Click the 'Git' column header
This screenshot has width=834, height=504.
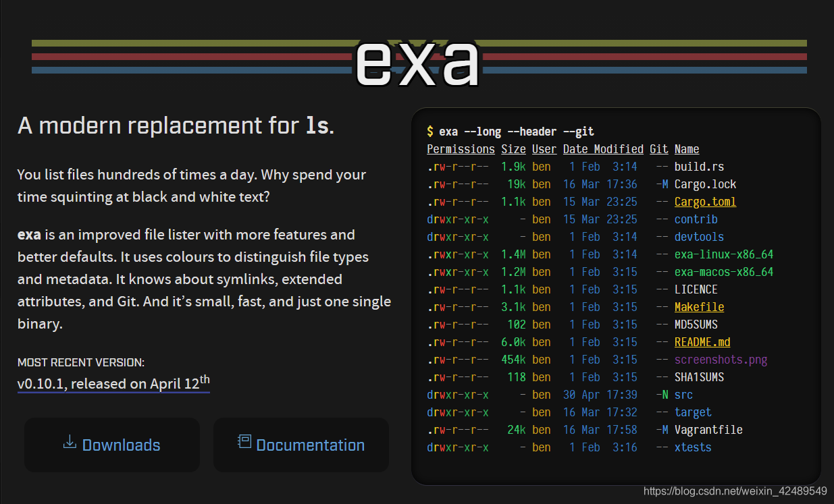659,149
